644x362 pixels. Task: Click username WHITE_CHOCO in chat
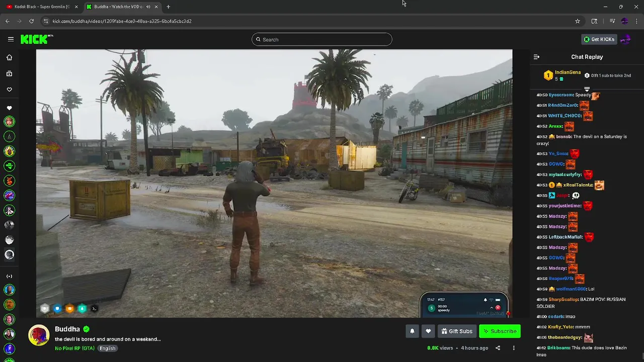[x=565, y=116]
